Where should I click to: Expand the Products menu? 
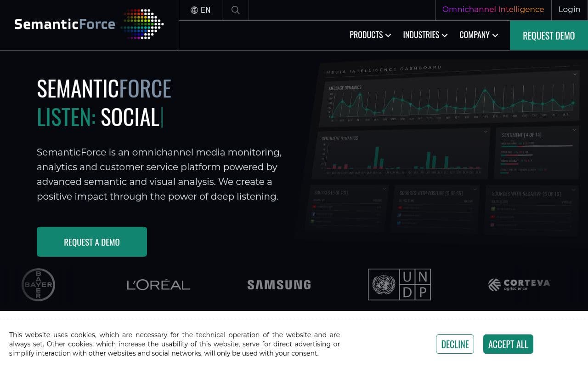(x=370, y=35)
